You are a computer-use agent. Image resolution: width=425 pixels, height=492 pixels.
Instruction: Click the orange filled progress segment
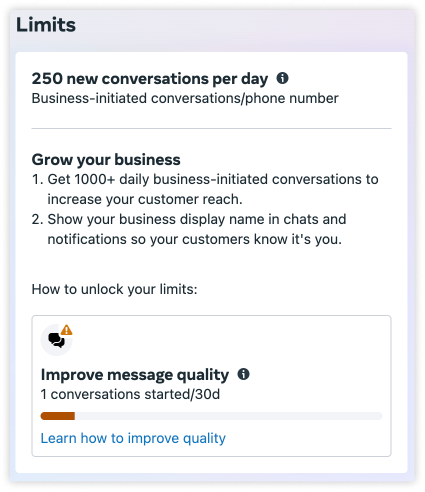click(58, 416)
